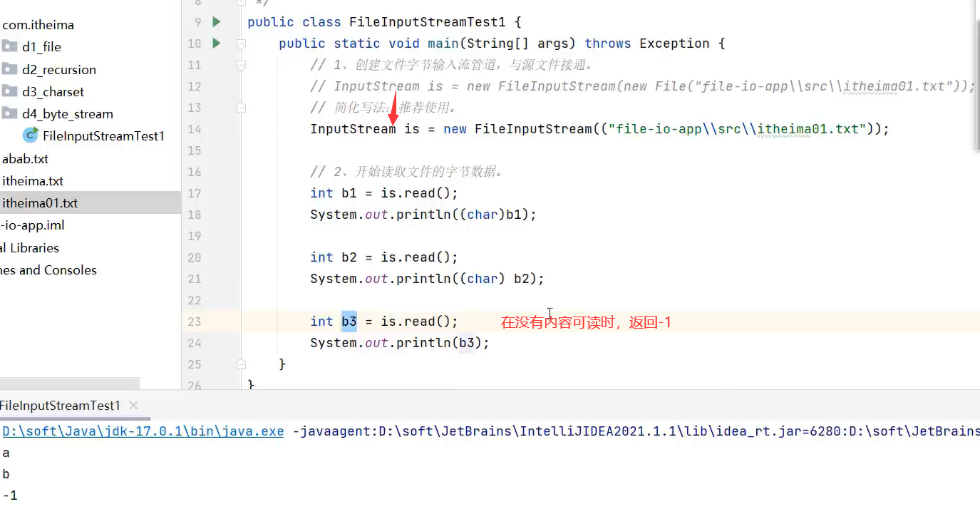
Task: Open the d2_recursion package
Action: click(58, 70)
